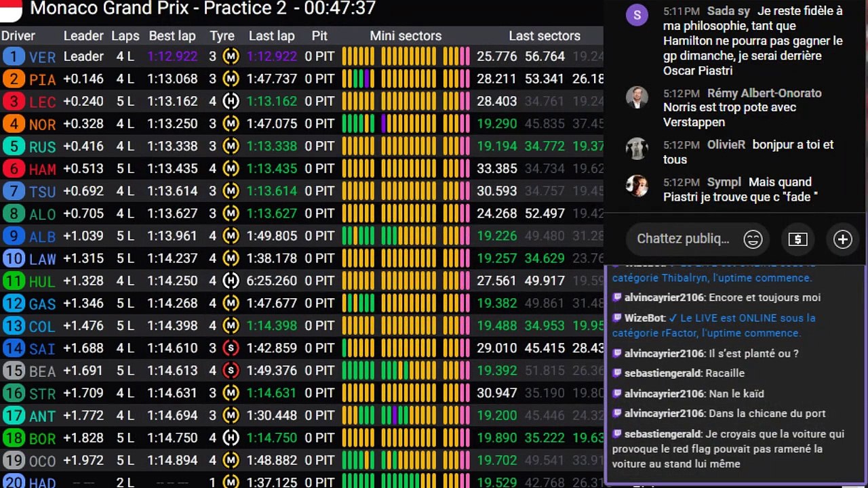Click the Sympl username in chat
The height and width of the screenshot is (488, 868).
click(x=724, y=182)
